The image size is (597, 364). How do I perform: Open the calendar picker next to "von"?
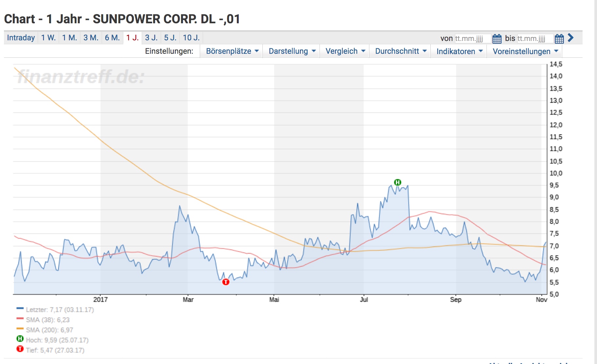click(x=498, y=38)
